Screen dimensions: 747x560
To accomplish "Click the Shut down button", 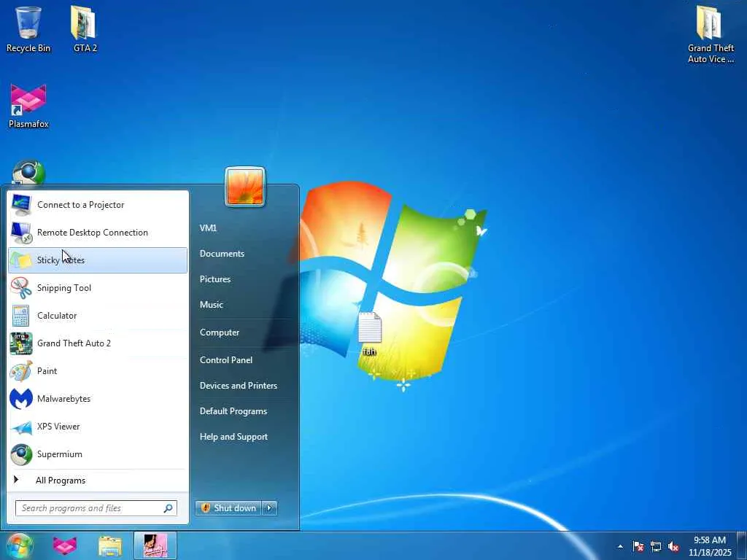I will 228,508.
